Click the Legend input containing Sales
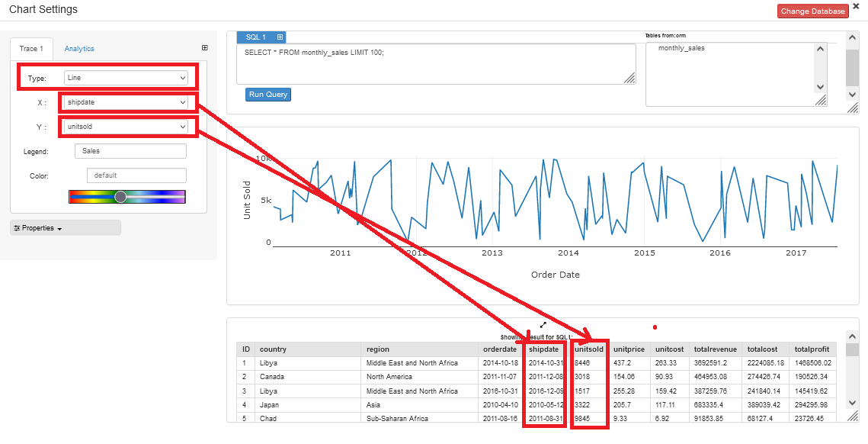The width and height of the screenshot is (868, 444). click(x=130, y=150)
